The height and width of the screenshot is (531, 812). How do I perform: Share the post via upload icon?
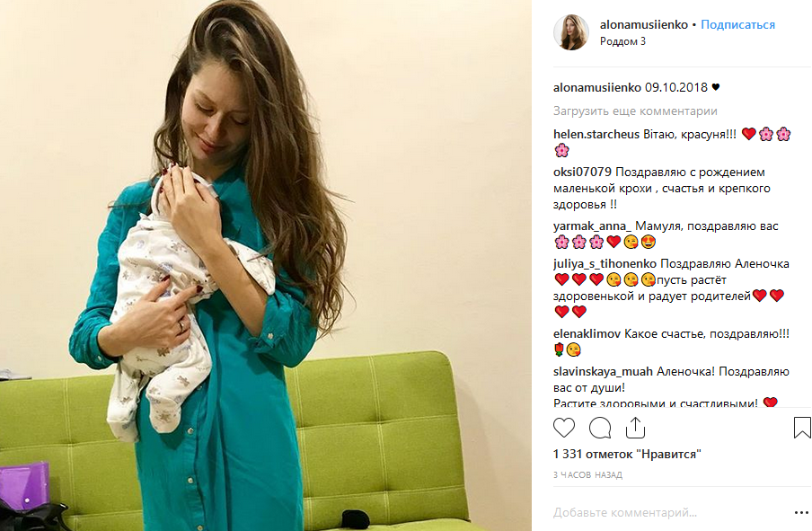click(635, 428)
